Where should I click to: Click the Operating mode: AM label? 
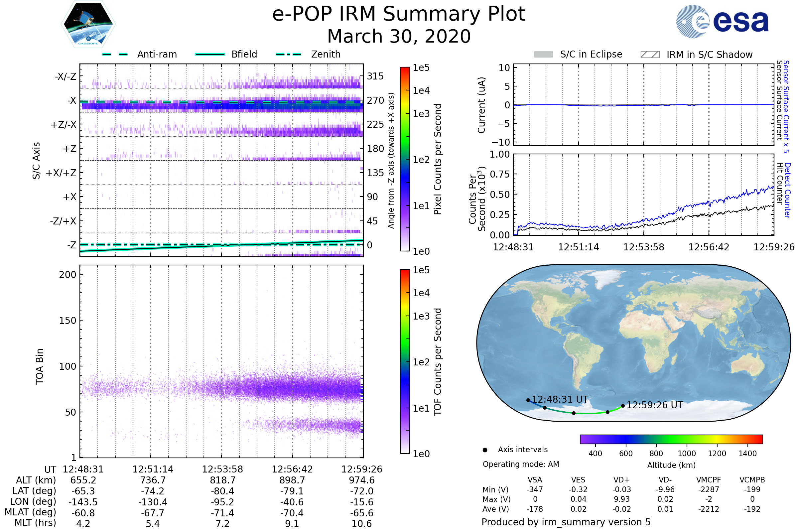(520, 464)
